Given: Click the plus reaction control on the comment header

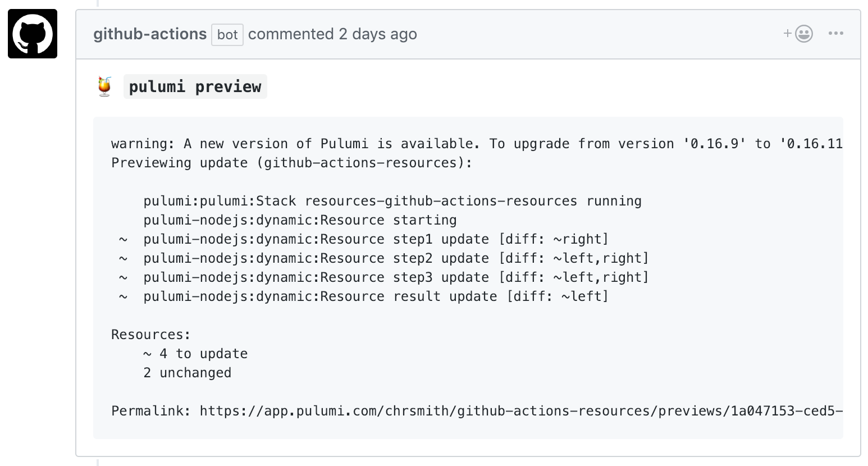Looking at the screenshot, I should click(788, 34).
